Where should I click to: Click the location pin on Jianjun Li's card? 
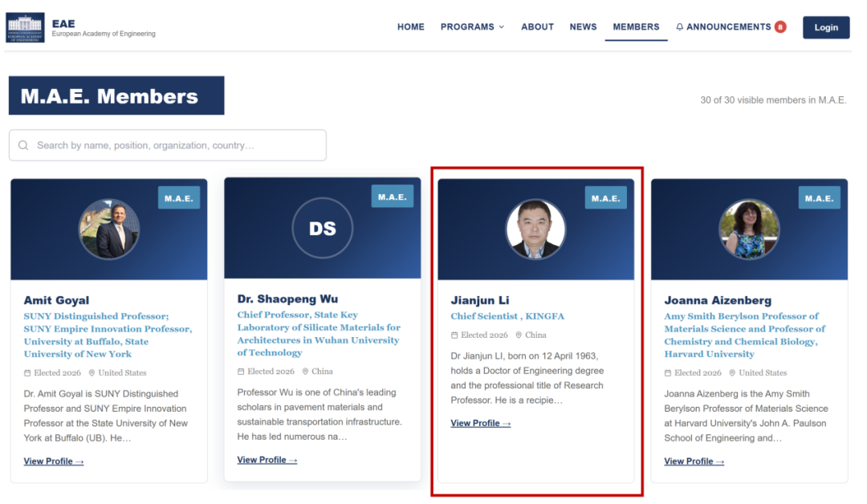519,335
